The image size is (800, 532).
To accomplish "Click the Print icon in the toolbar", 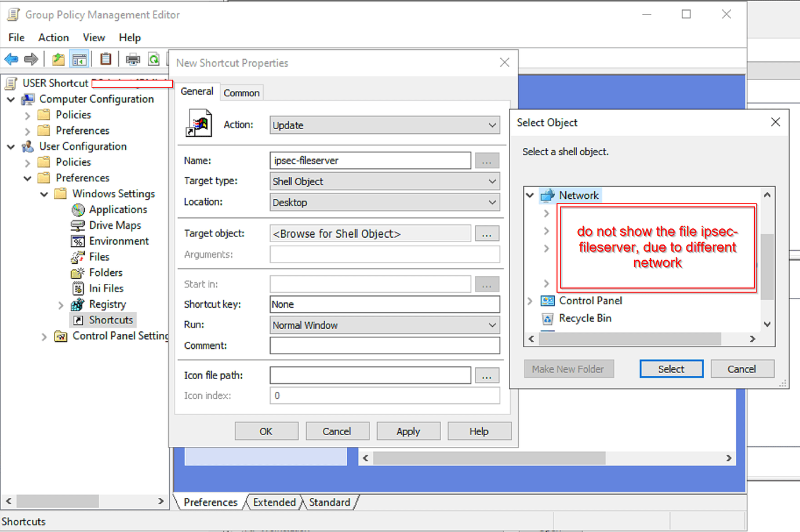I will click(x=133, y=59).
